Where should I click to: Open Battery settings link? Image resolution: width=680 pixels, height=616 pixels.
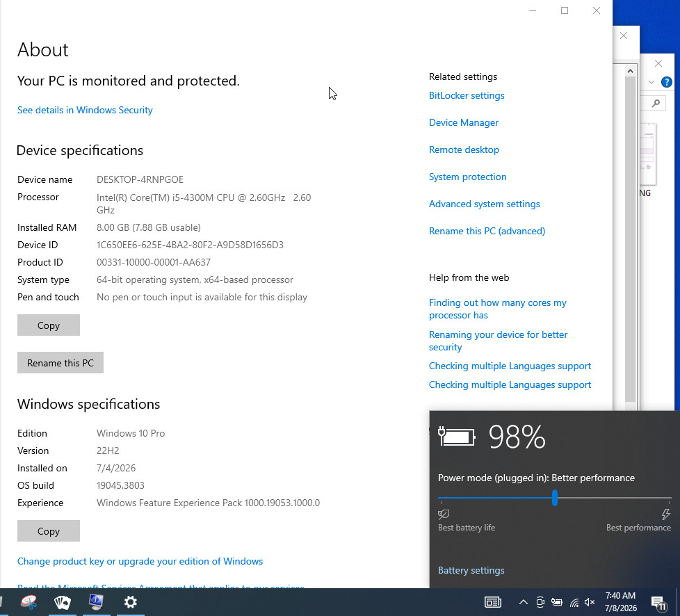471,570
